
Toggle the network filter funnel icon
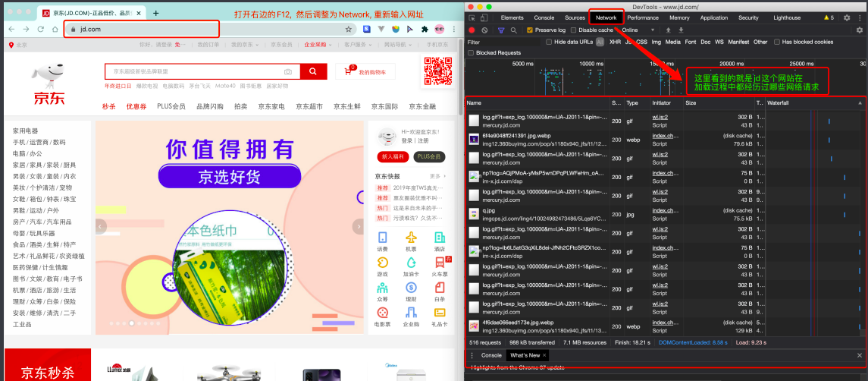pos(501,30)
